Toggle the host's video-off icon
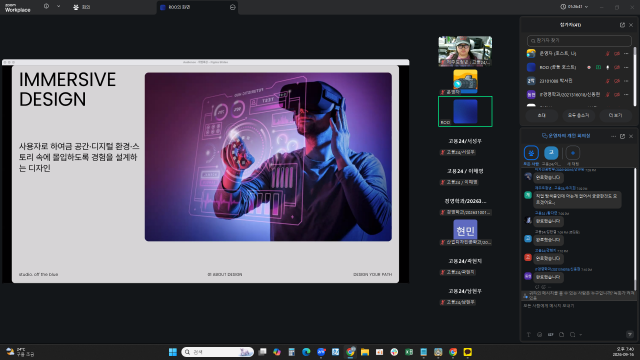Viewport: 640px width, 360px height. tap(617, 53)
